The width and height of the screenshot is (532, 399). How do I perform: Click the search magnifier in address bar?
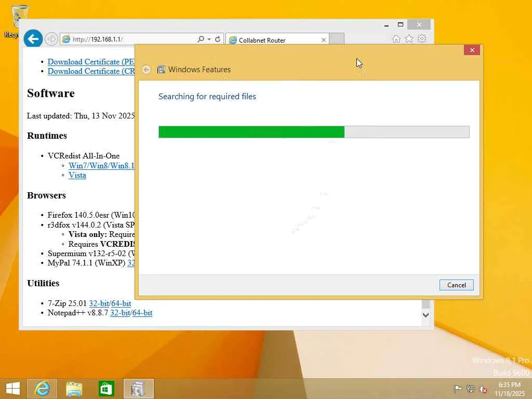coord(201,39)
